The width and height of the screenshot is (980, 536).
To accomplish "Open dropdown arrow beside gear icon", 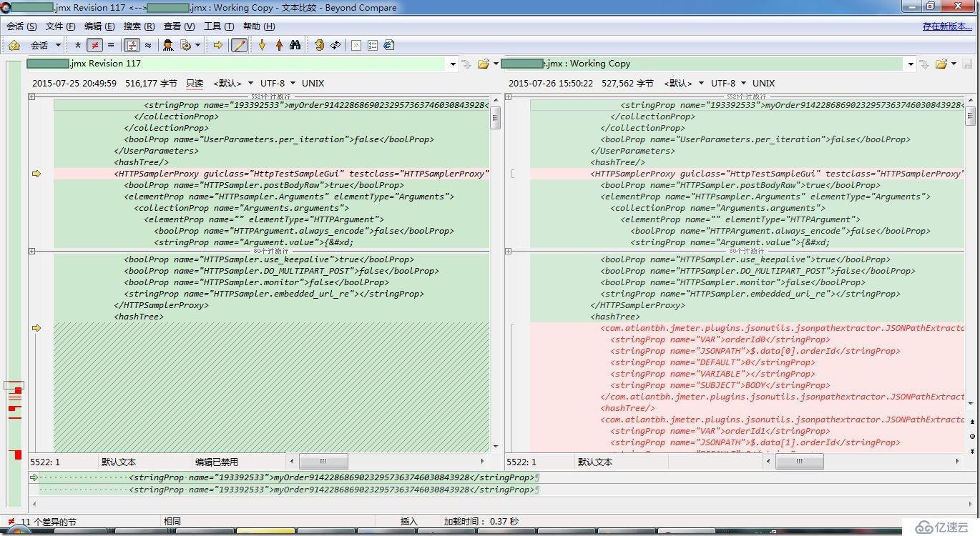I will pos(197,45).
